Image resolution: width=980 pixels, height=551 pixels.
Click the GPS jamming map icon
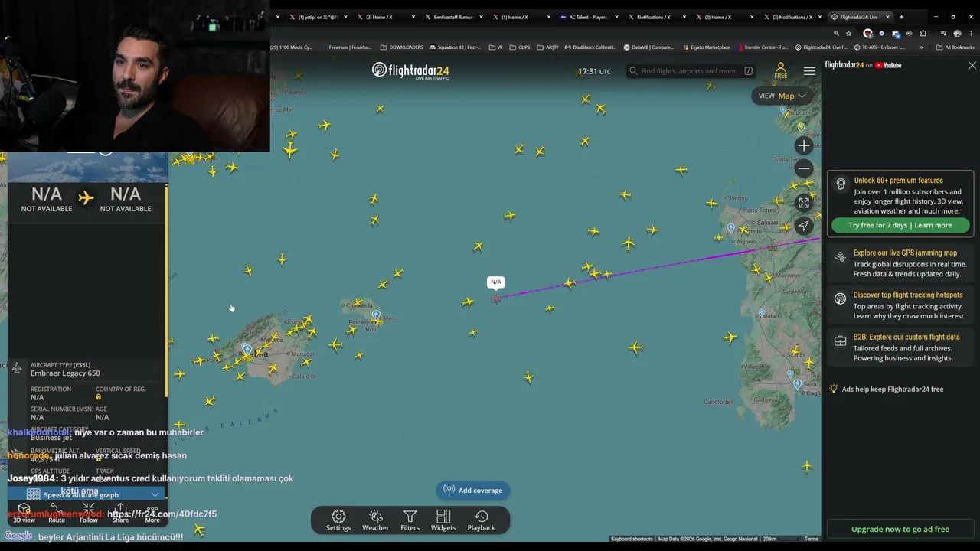point(840,258)
